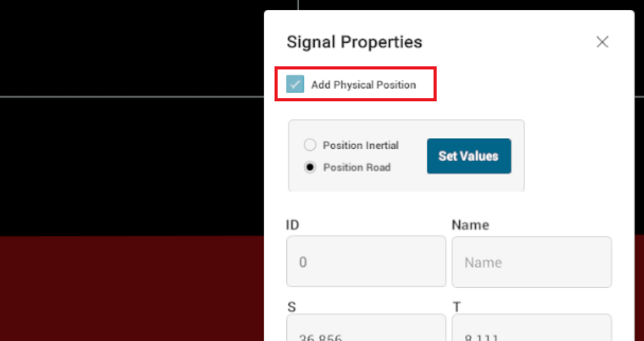Click the Name field label
Image resolution: width=644 pixels, height=341 pixels.
(x=470, y=225)
